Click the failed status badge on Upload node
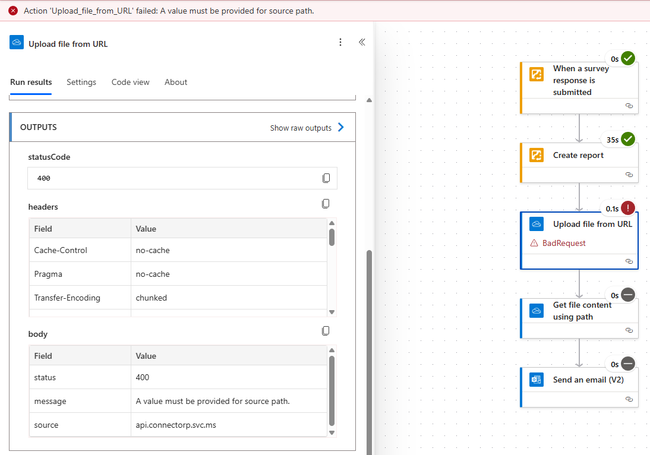 628,208
